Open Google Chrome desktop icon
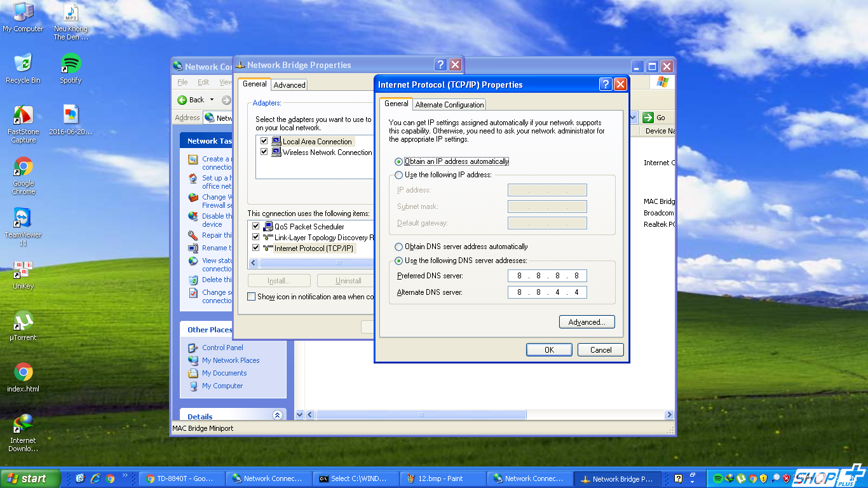This screenshot has width=868, height=488. [x=24, y=168]
